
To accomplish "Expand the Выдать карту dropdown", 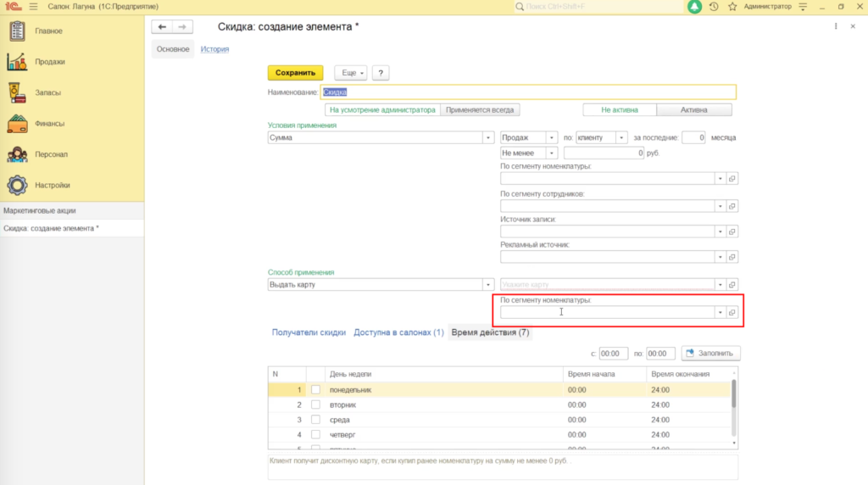I will pyautogui.click(x=487, y=285).
